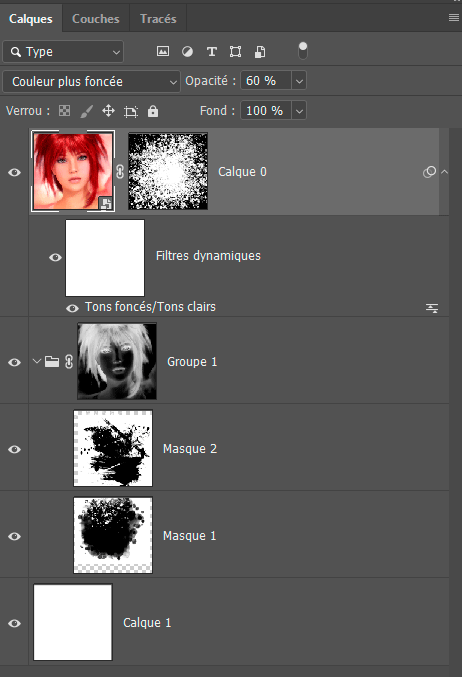Screen dimensions: 462x677
Task: Lock transparent pixels icon
Action: tap(64, 111)
